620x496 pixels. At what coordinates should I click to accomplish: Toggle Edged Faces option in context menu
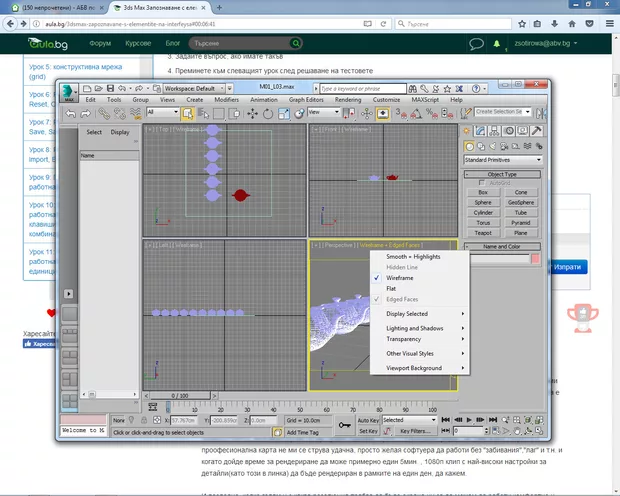(403, 298)
